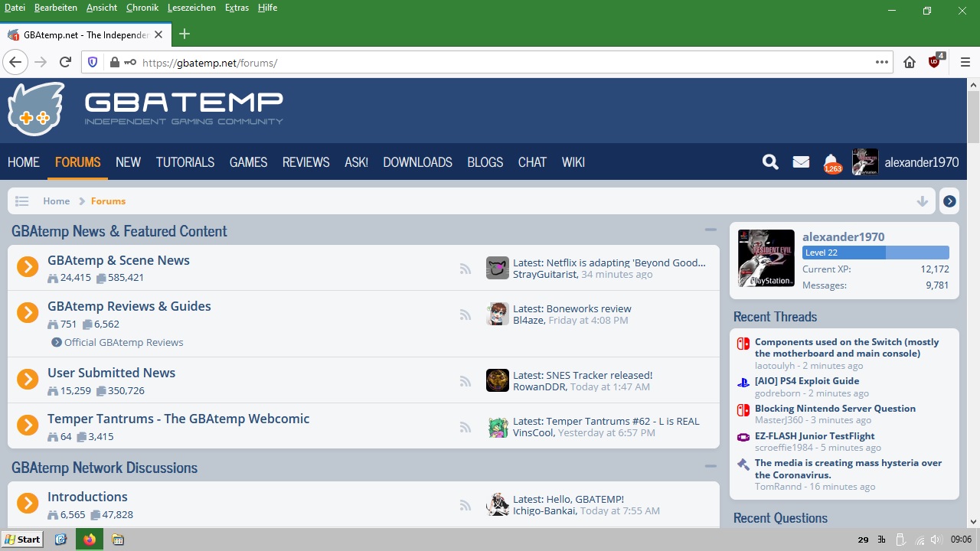Go to the HOME navigation item
Screen dimensions: 980x551
24,162
